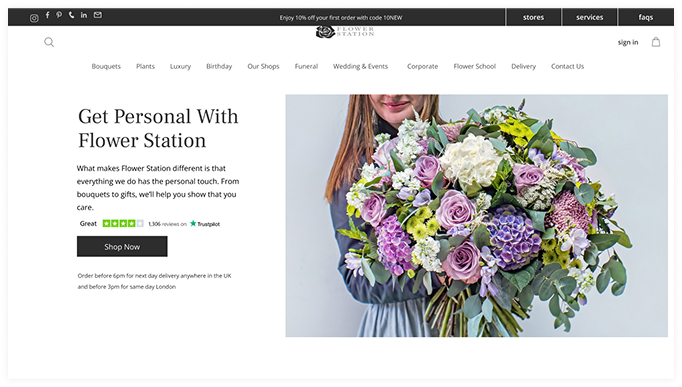
Task: Open the Facebook social icon
Action: pos(47,15)
